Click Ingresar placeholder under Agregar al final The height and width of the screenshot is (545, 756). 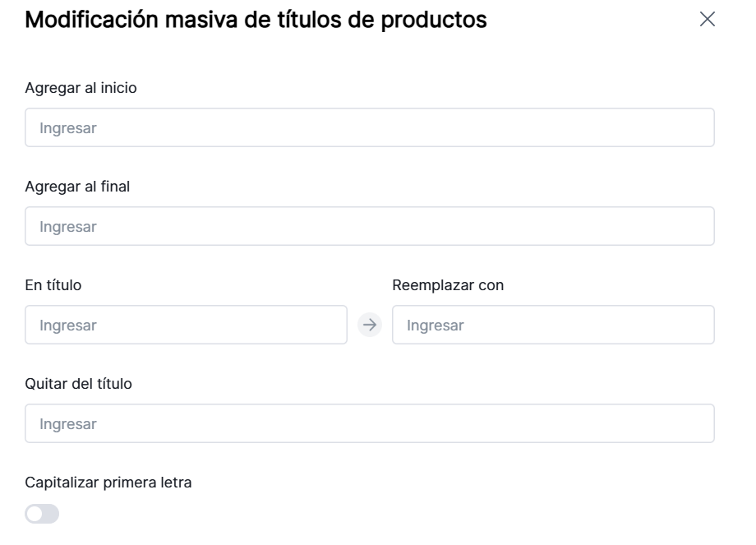click(x=68, y=227)
